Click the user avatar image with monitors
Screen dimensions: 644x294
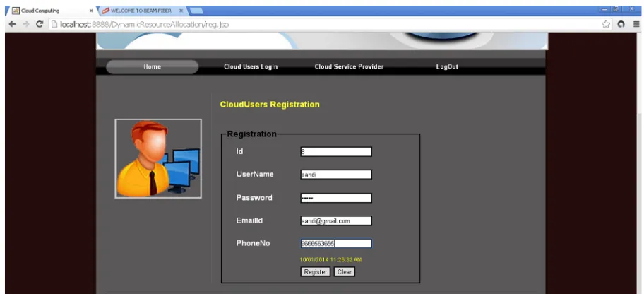[x=158, y=159]
